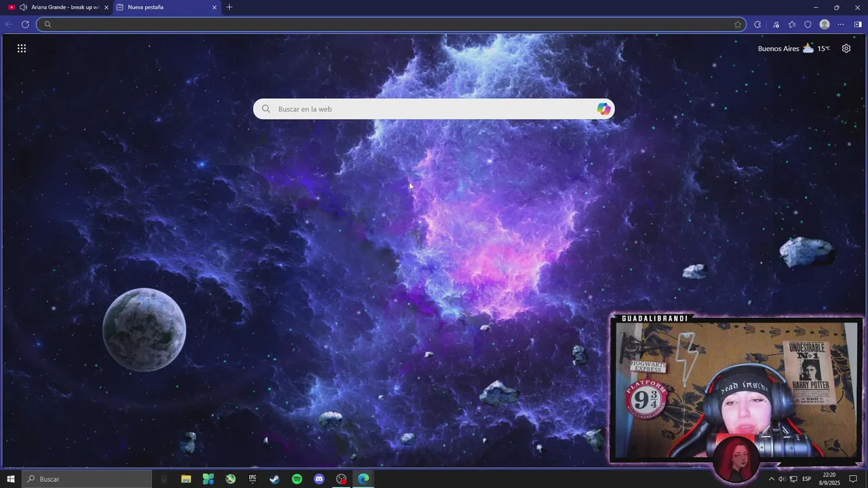The height and width of the screenshot is (488, 868).
Task: Launch Steam from the taskbar
Action: (x=275, y=479)
